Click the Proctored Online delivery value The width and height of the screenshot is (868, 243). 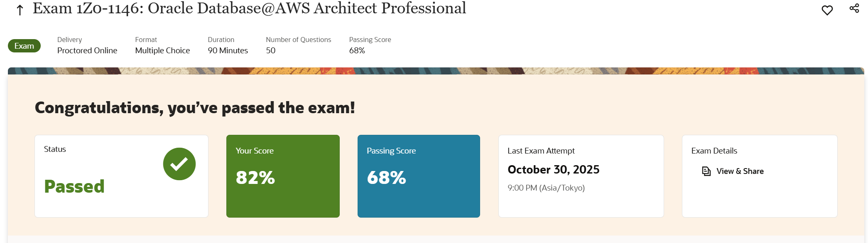click(x=87, y=50)
